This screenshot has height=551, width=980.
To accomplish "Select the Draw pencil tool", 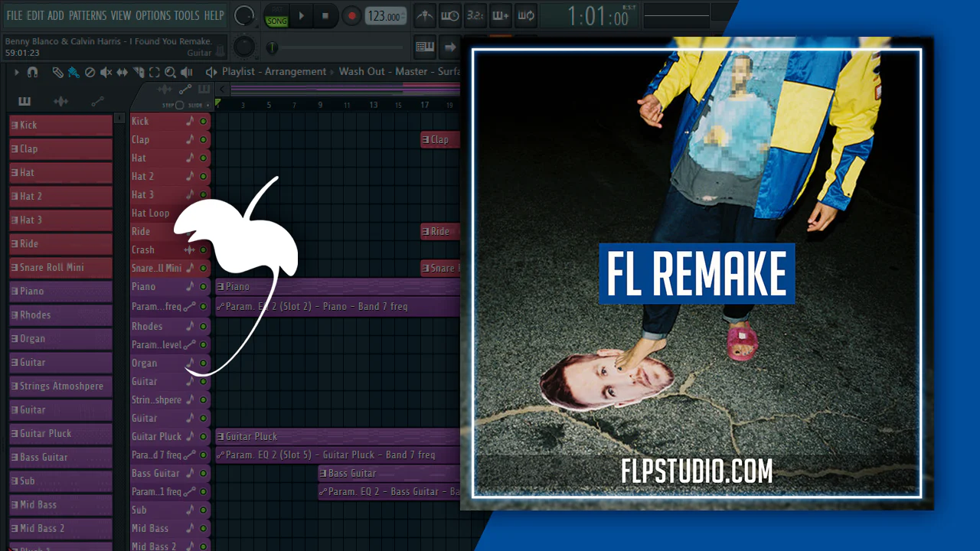I will tap(57, 72).
